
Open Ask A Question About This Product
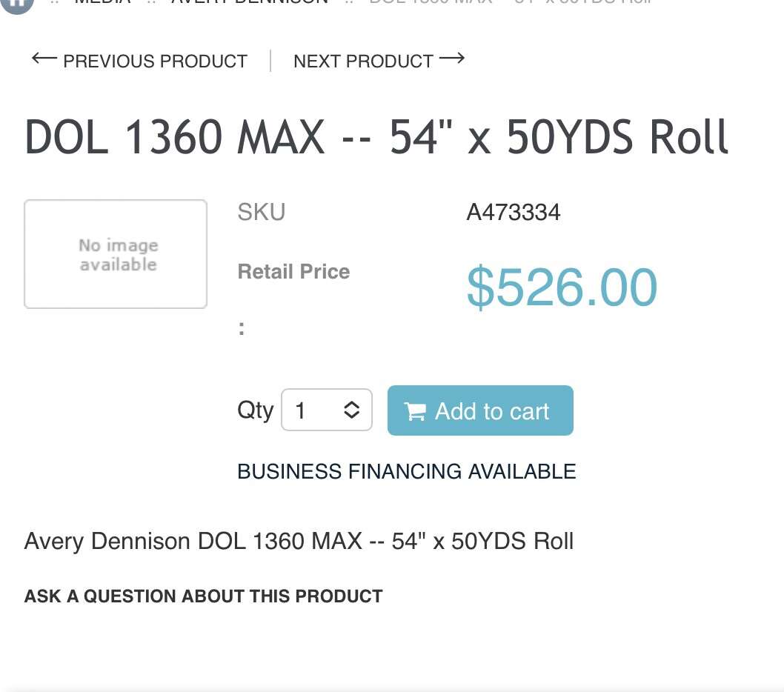click(203, 596)
